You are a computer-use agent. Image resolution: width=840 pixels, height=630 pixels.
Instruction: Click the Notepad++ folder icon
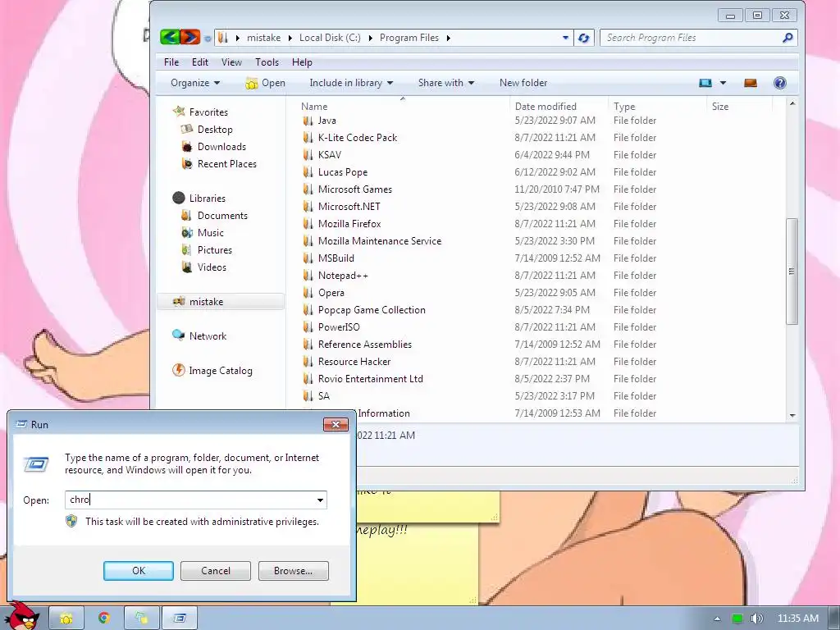pos(308,276)
